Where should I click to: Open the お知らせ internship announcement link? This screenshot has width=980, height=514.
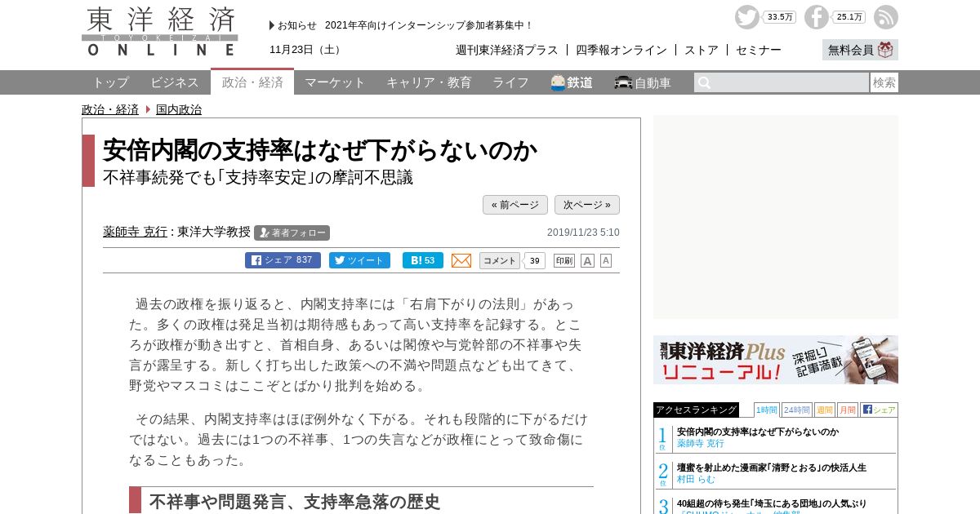(x=429, y=25)
